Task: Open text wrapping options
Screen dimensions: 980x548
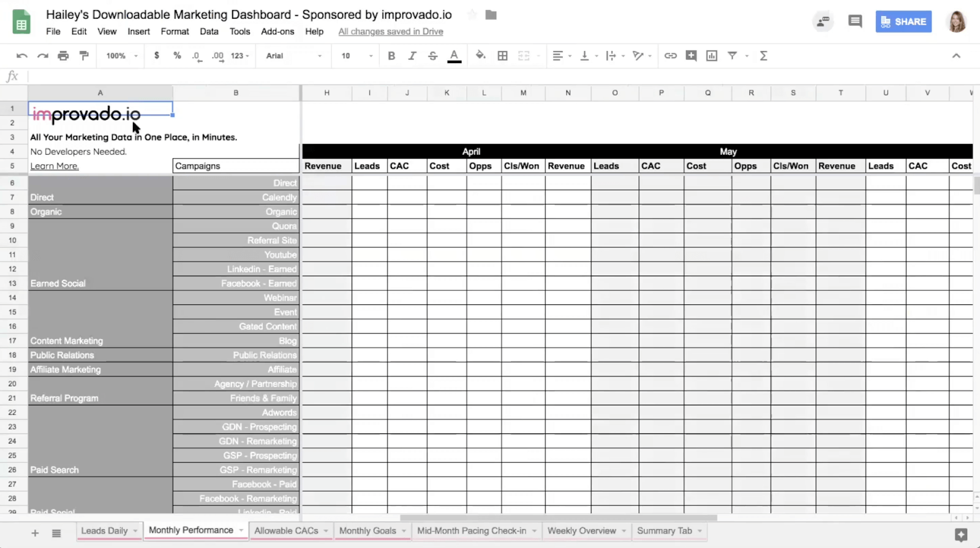Action: [x=615, y=56]
